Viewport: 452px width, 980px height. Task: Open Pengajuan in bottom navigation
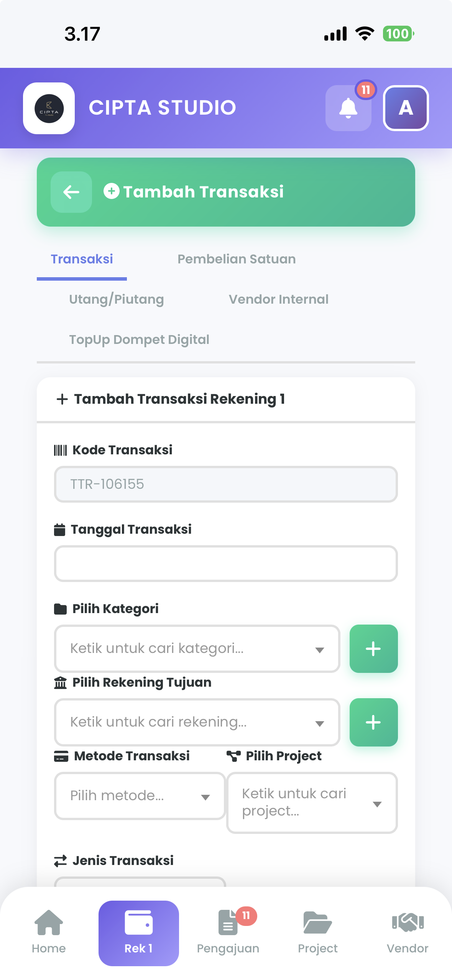click(x=228, y=932)
